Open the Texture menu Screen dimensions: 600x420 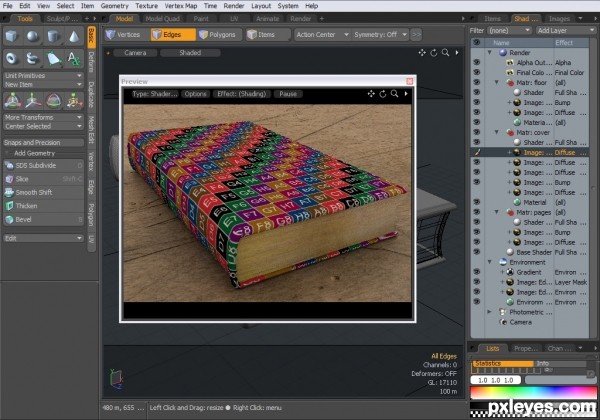[146, 6]
